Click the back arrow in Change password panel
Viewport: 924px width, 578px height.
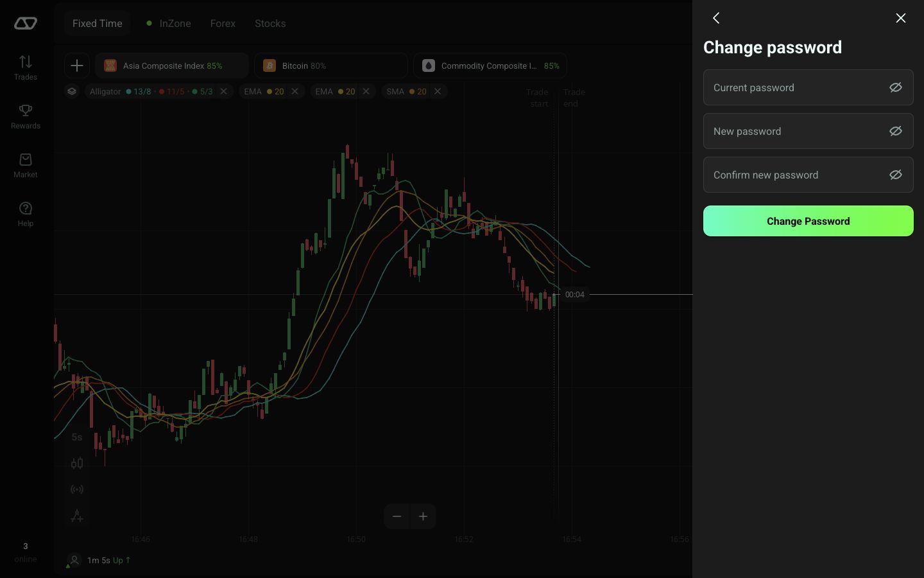coord(716,18)
